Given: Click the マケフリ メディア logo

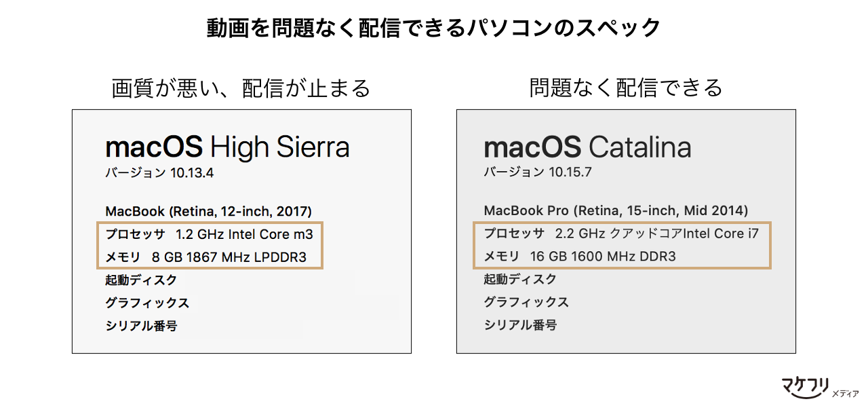Looking at the screenshot, I should point(818,386).
